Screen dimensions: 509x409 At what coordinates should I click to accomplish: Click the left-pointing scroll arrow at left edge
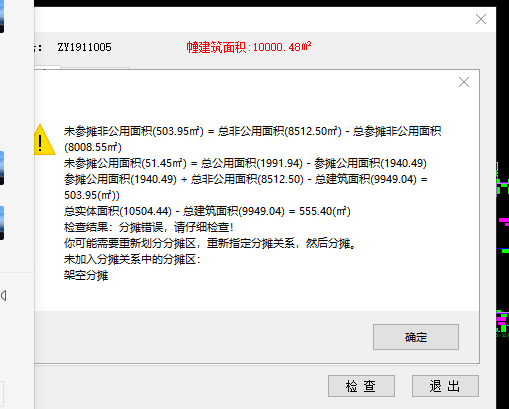coord(4,295)
